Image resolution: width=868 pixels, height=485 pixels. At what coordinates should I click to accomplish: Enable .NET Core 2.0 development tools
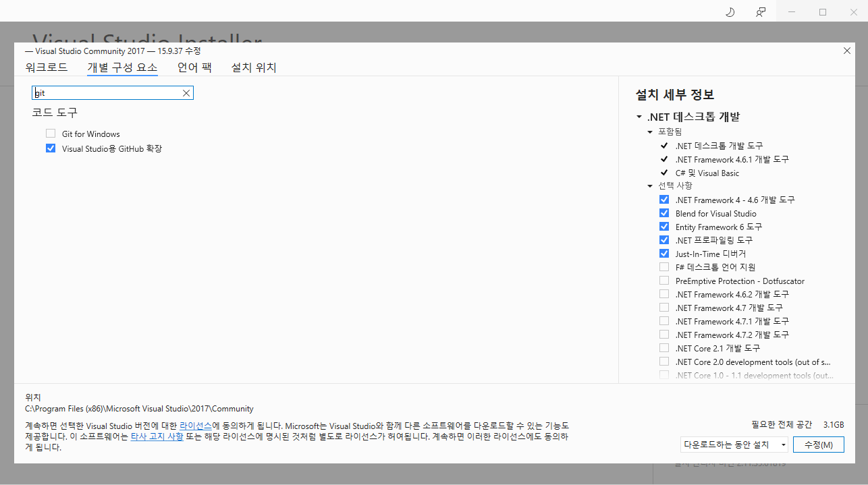click(x=664, y=362)
